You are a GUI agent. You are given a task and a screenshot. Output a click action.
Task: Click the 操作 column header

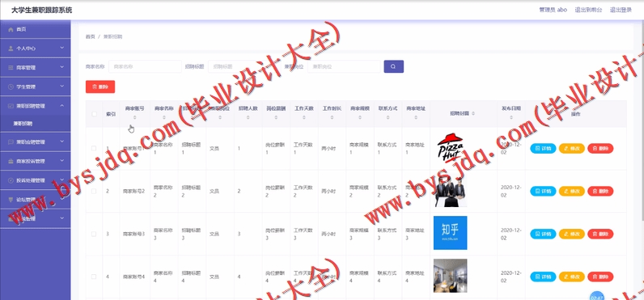click(x=576, y=114)
